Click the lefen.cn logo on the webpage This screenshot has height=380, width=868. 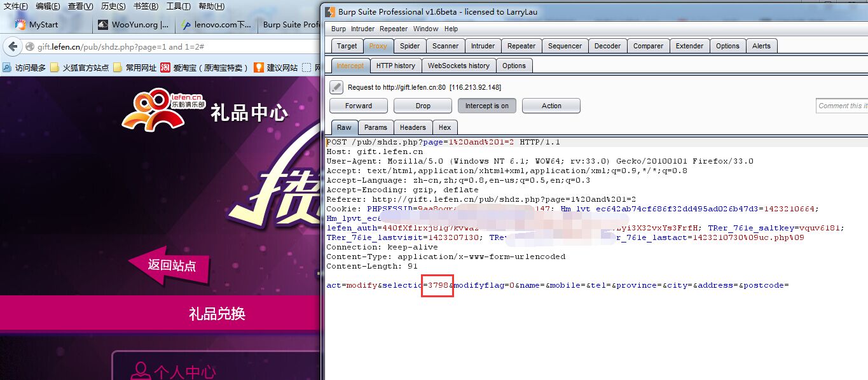[164, 110]
